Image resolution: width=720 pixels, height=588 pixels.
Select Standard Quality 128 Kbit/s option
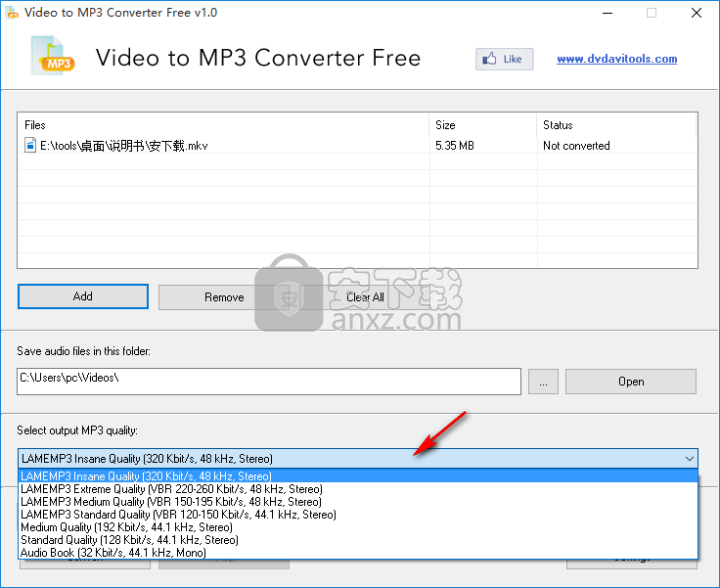click(x=358, y=540)
